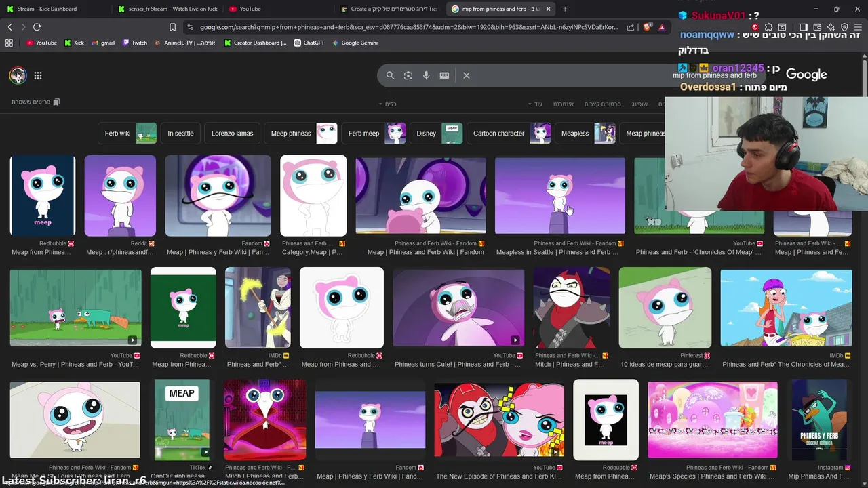The image size is (868, 488).
Task: Reload the page with the refresh icon
Action: tap(37, 27)
